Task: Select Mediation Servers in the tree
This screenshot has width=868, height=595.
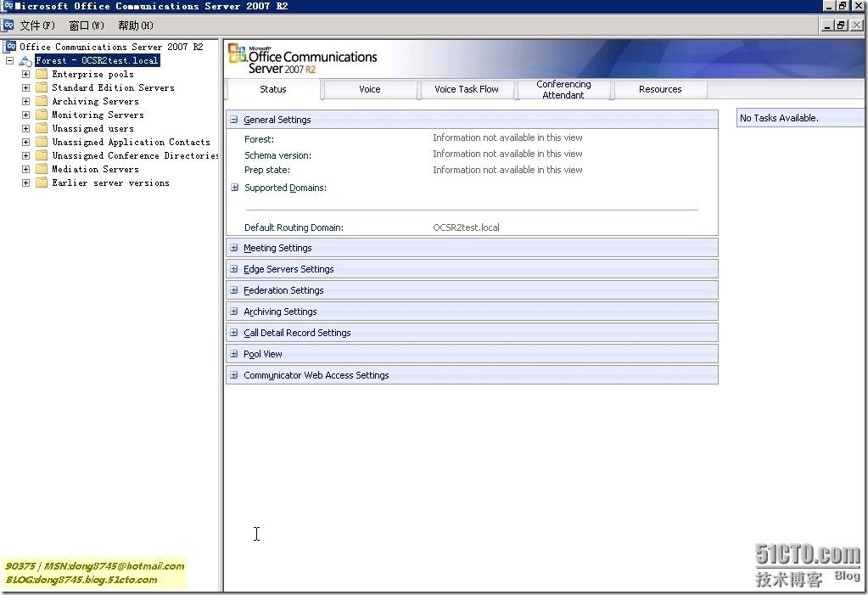Action: point(95,169)
